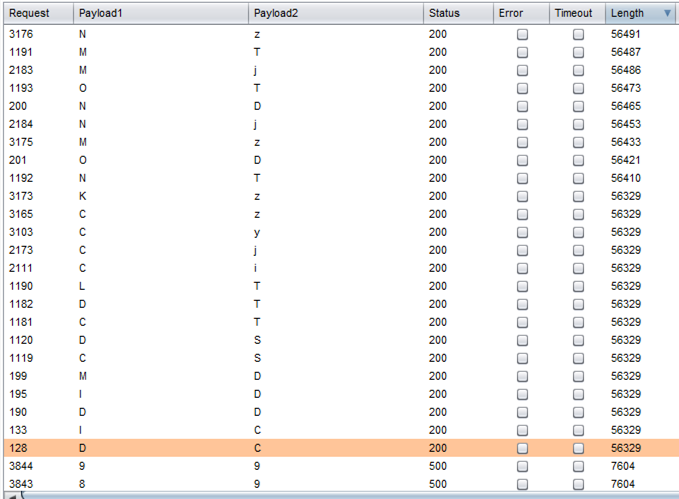
Task: Sort results by Payload2 column header
Action: pos(336,13)
